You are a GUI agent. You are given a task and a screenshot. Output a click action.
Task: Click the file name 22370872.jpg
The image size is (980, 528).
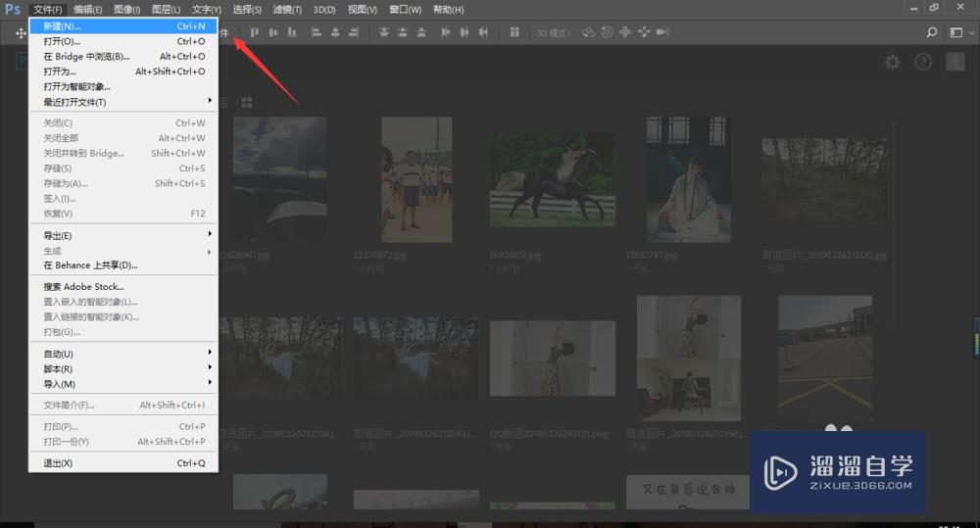pos(380,255)
